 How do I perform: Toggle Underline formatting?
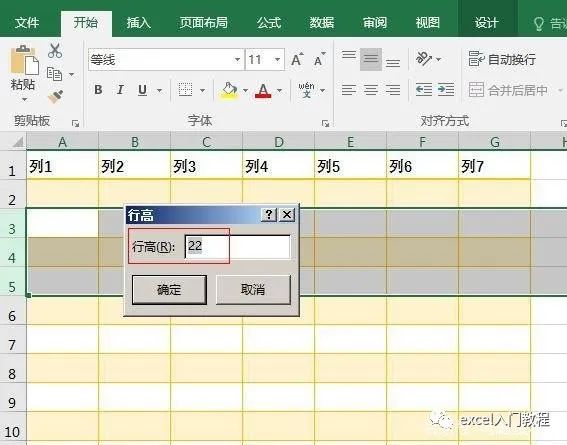coord(142,90)
